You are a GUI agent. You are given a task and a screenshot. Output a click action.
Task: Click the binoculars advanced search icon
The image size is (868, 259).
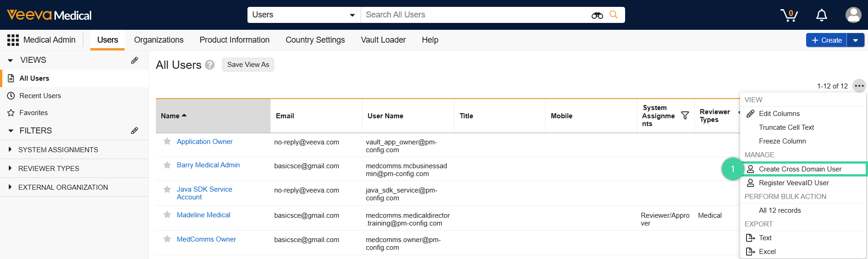coord(597,15)
